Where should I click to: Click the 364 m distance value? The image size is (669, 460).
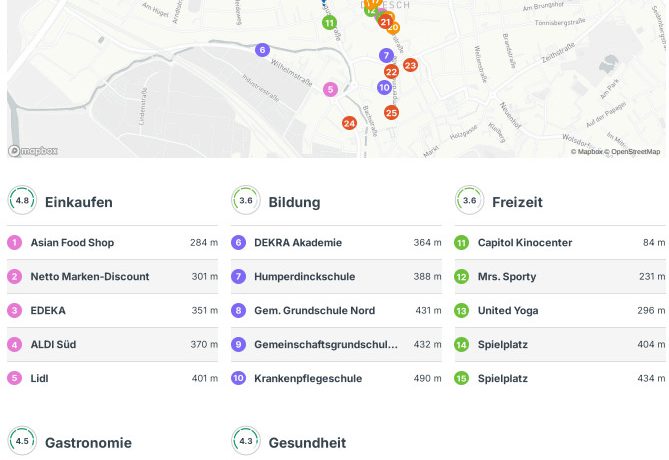[x=428, y=242]
